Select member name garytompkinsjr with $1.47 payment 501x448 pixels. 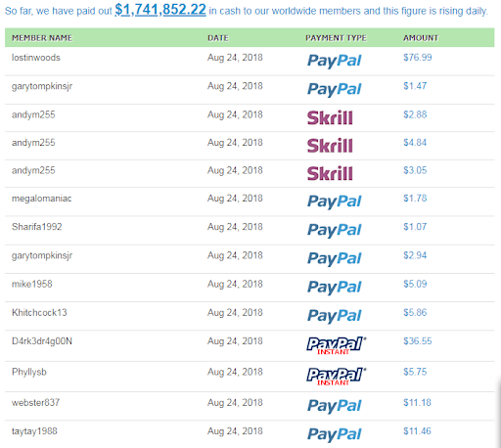click(x=42, y=87)
